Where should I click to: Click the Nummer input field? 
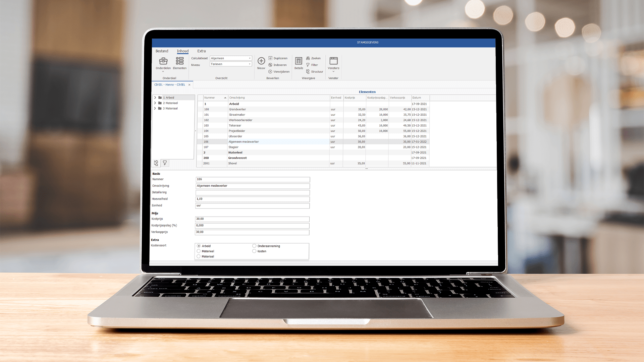[253, 179]
